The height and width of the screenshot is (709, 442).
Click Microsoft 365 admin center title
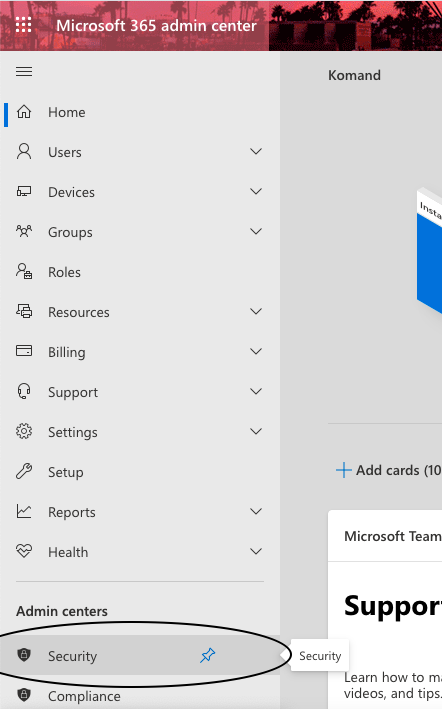click(x=156, y=25)
